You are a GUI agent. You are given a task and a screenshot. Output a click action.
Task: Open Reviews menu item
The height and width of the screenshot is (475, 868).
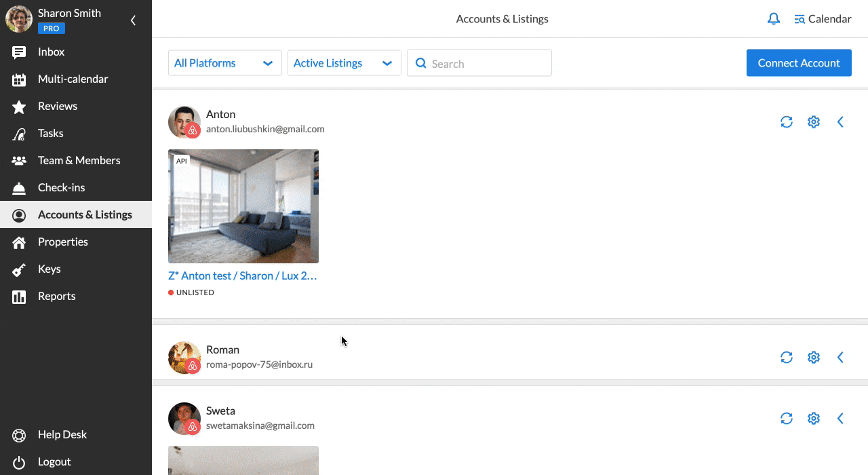coord(76,107)
